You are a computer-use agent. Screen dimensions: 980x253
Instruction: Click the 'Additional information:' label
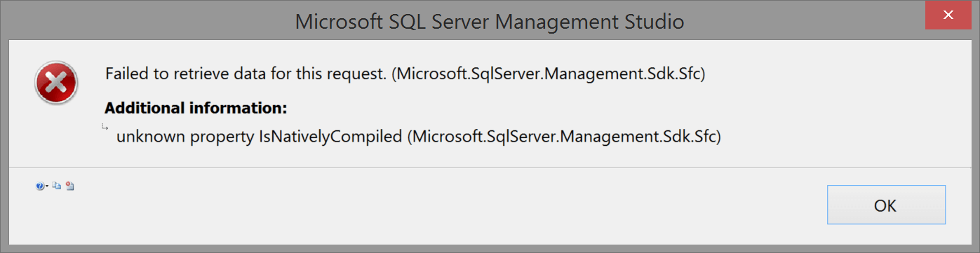(196, 109)
